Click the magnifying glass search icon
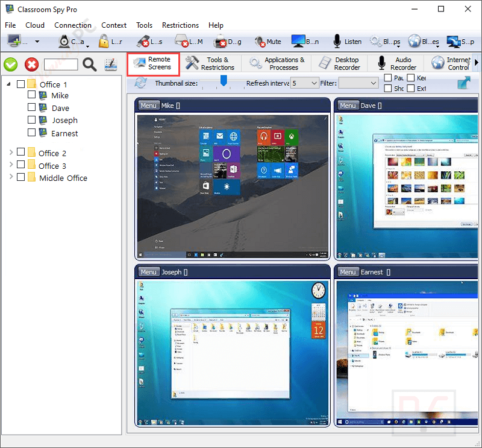The height and width of the screenshot is (448, 482). 89,65
